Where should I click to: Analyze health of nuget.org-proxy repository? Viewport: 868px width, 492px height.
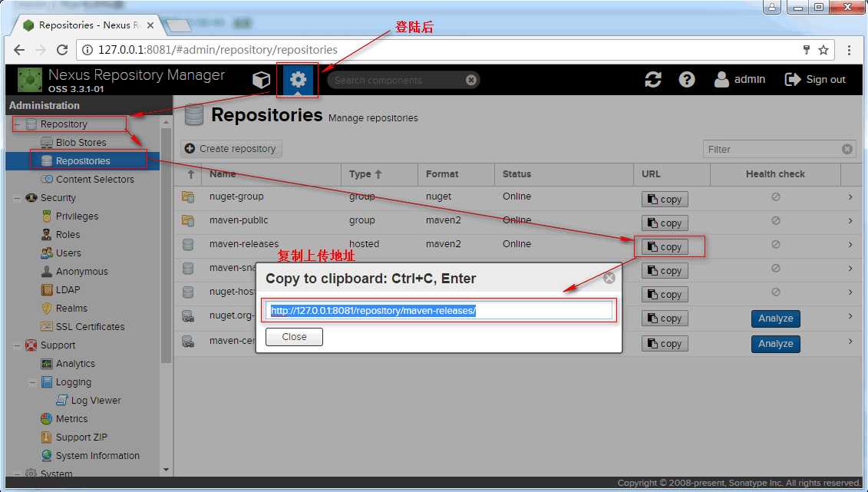pyautogui.click(x=776, y=319)
